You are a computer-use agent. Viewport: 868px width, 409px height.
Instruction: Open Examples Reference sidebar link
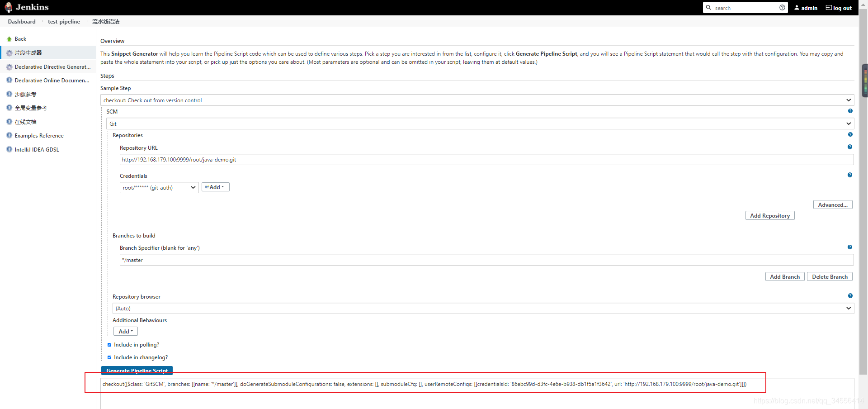coord(39,136)
